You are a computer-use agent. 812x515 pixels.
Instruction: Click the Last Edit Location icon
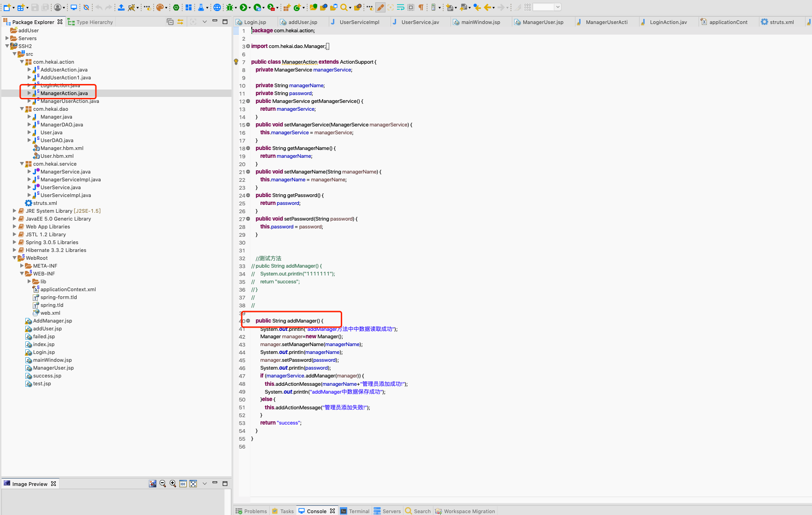pyautogui.click(x=477, y=7)
